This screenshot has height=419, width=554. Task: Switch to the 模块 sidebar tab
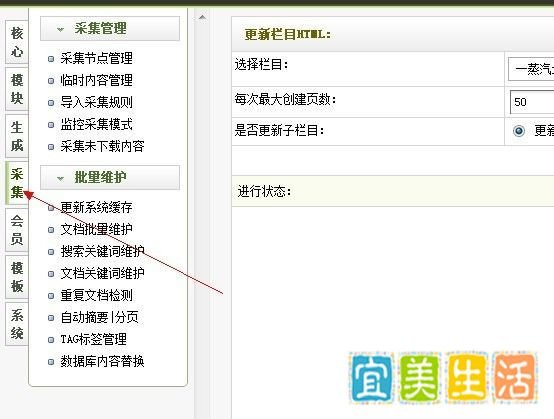17,89
